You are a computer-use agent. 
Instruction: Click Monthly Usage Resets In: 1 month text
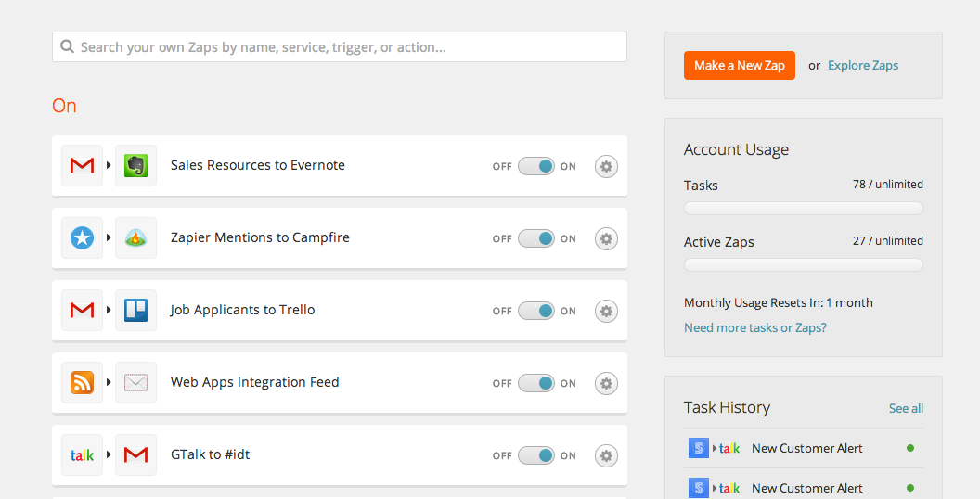pyautogui.click(x=778, y=303)
